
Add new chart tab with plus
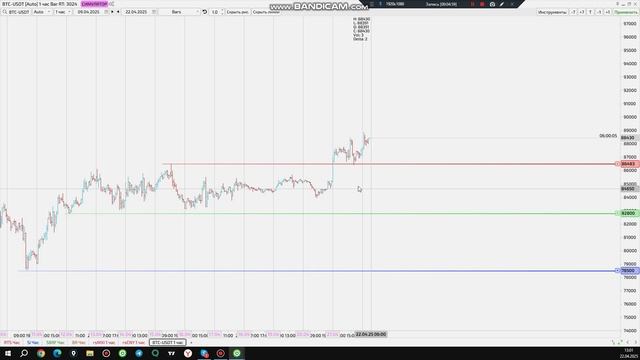pyautogui.click(x=191, y=342)
